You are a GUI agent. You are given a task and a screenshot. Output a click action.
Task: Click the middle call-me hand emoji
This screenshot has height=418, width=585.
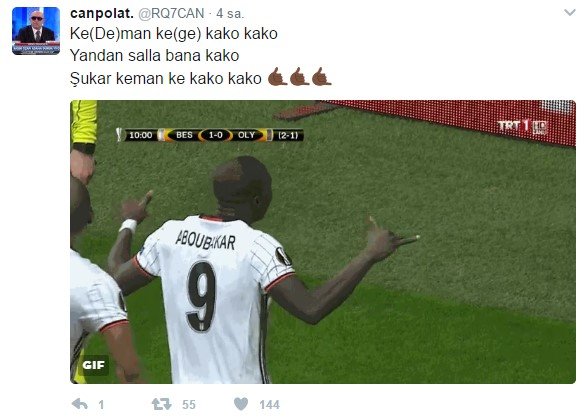(x=299, y=77)
